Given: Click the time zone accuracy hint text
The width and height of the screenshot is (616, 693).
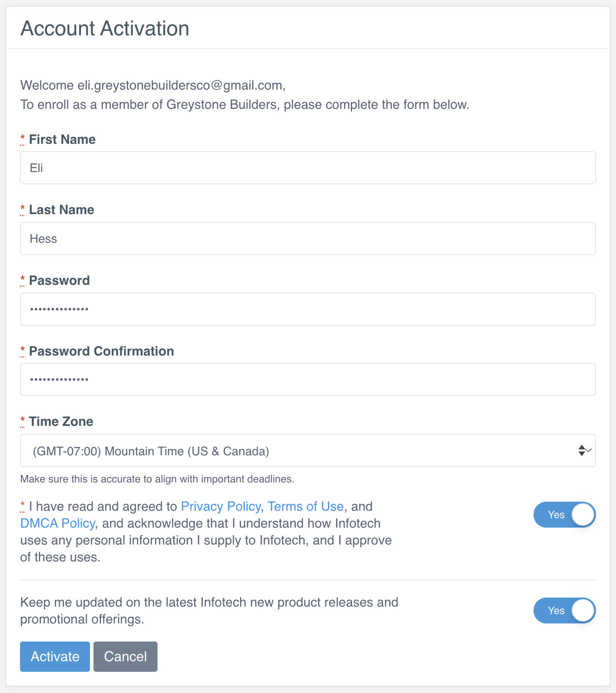Looking at the screenshot, I should coord(157,479).
